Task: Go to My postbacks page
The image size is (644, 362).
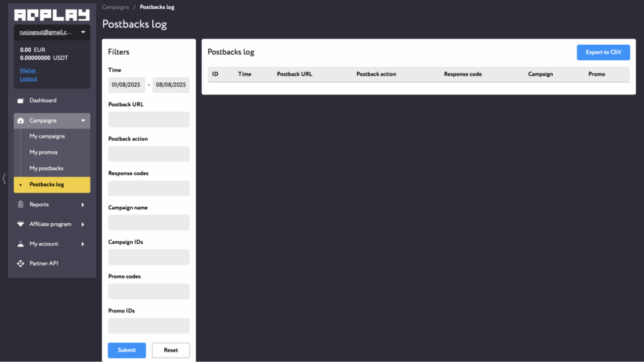Action: pos(47,168)
